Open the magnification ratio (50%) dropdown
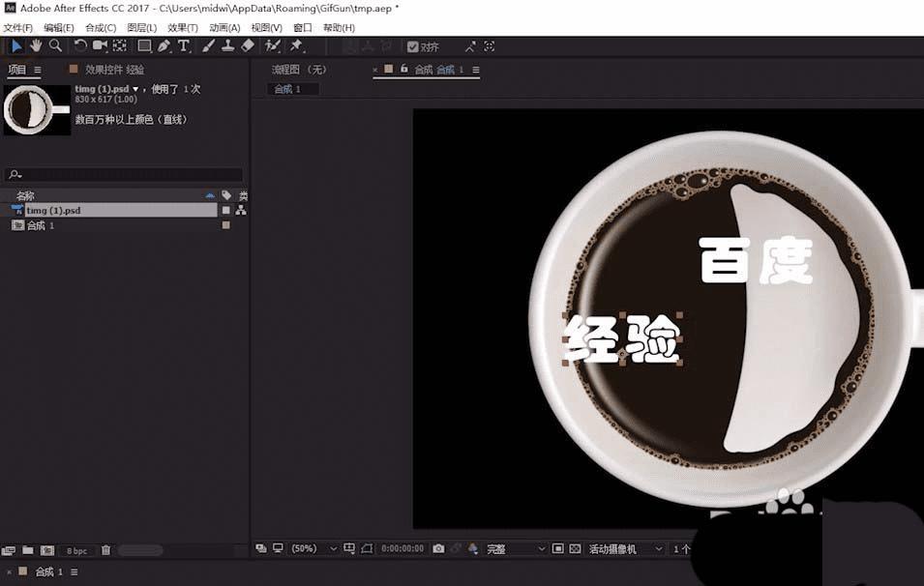Viewport: 924px width, 586px height. (x=314, y=548)
